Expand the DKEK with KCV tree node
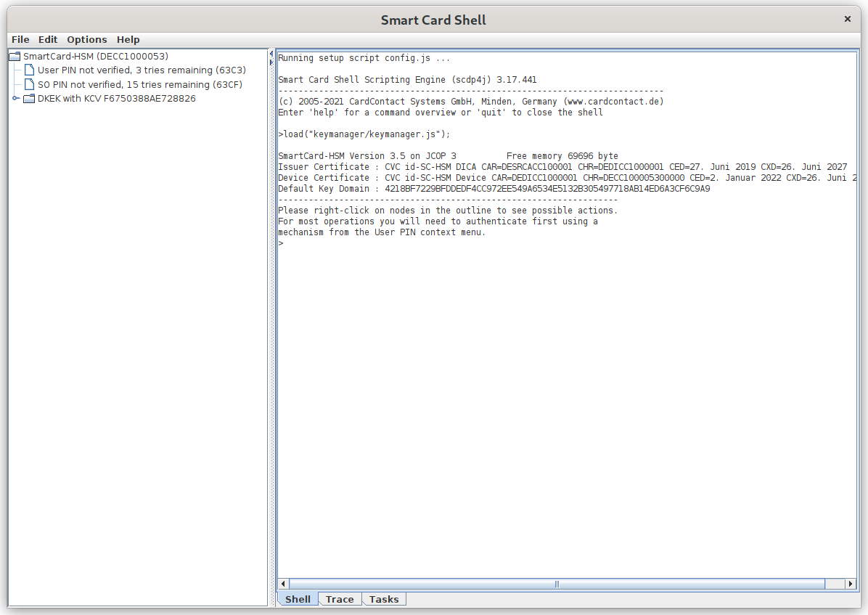The height and width of the screenshot is (615, 868). coord(16,99)
